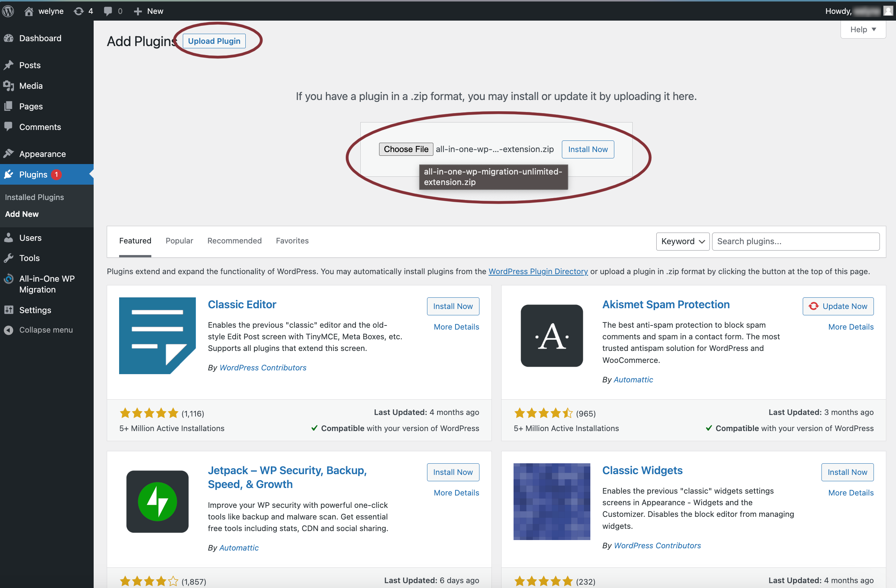Click the Users person icon

pos(9,237)
